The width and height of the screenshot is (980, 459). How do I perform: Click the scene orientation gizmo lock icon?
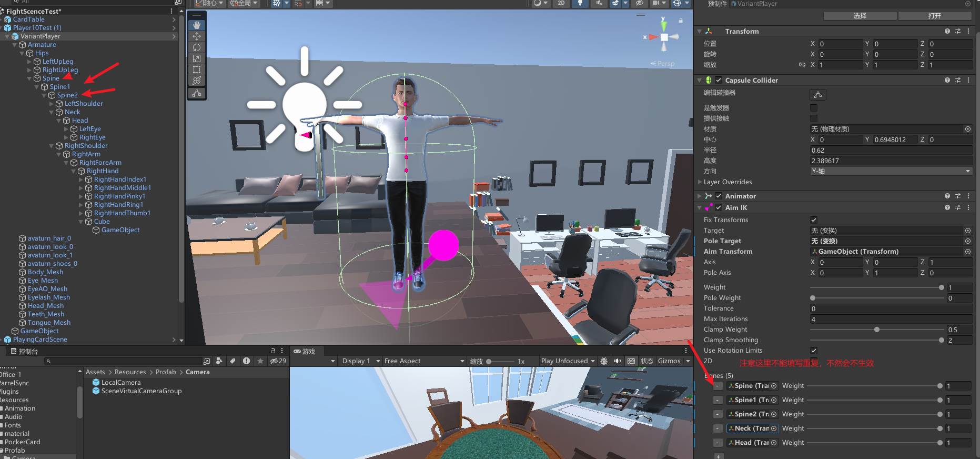pos(680,21)
